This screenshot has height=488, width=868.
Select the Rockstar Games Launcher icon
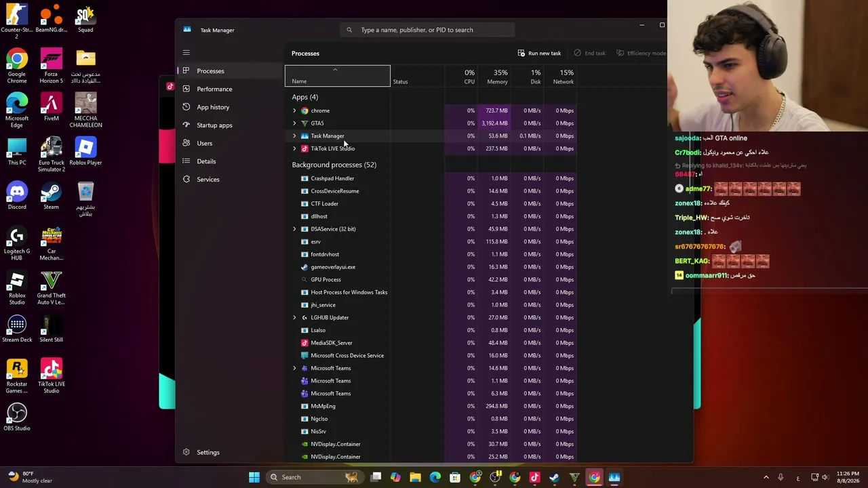(17, 375)
